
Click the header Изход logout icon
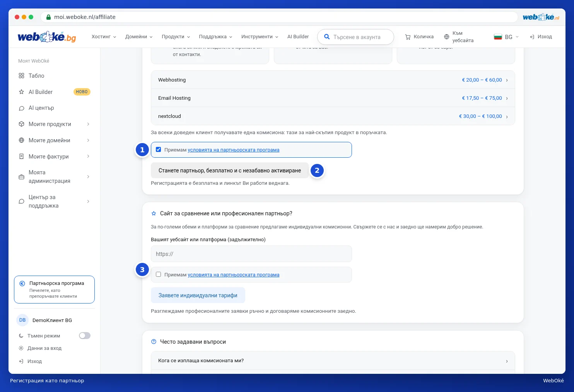tap(532, 37)
